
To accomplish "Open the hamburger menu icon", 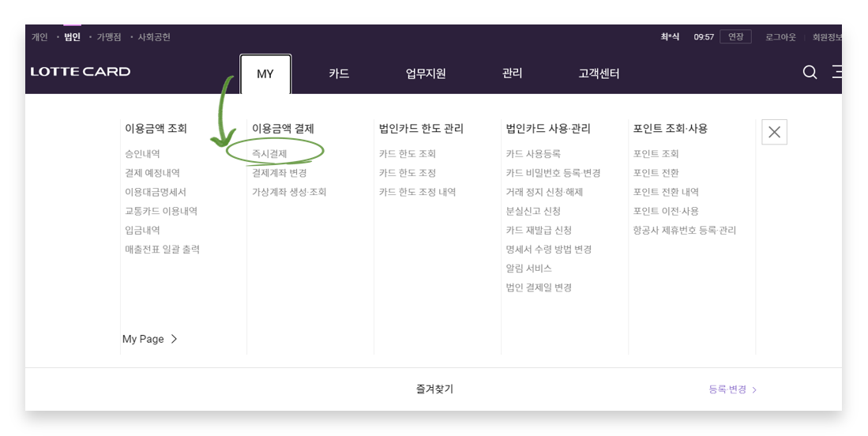I will click(836, 73).
